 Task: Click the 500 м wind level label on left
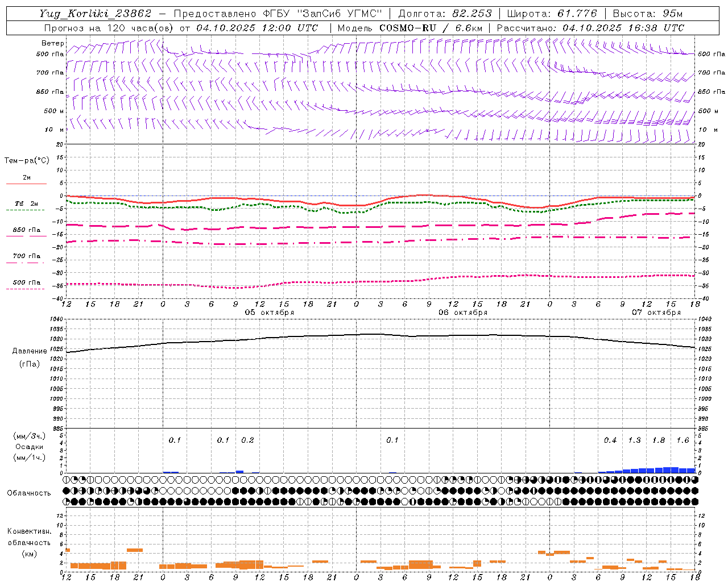[54, 111]
